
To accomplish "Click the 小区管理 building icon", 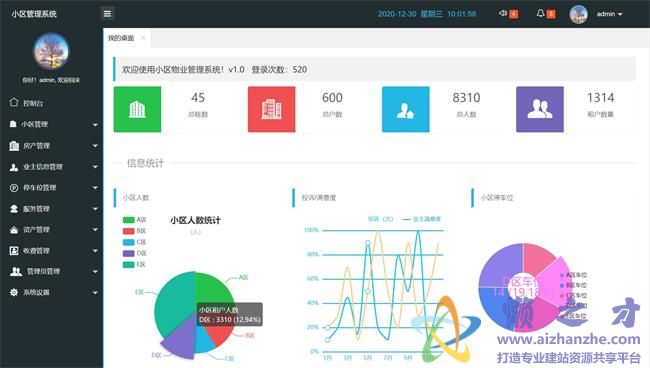I will [x=13, y=124].
